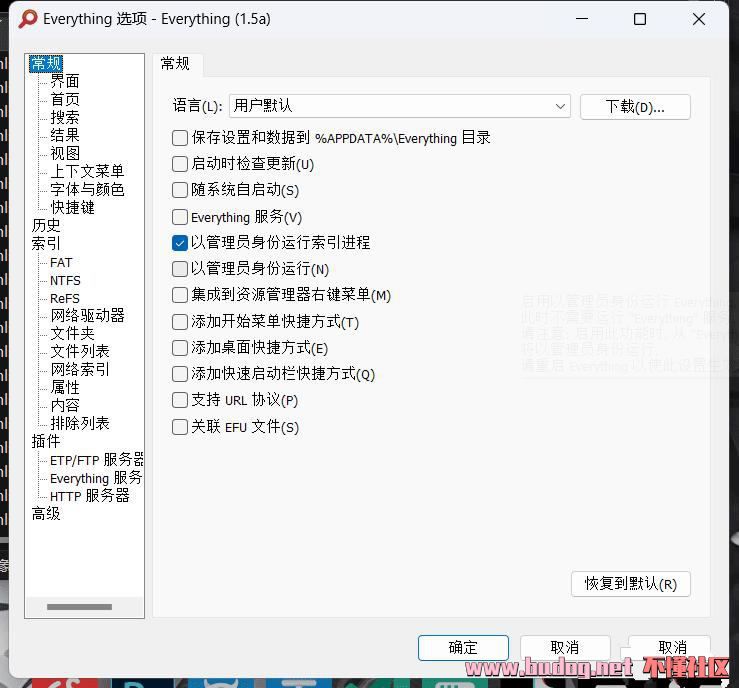The image size is (739, 688).
Task: Open FAT index settings
Action: point(61,262)
